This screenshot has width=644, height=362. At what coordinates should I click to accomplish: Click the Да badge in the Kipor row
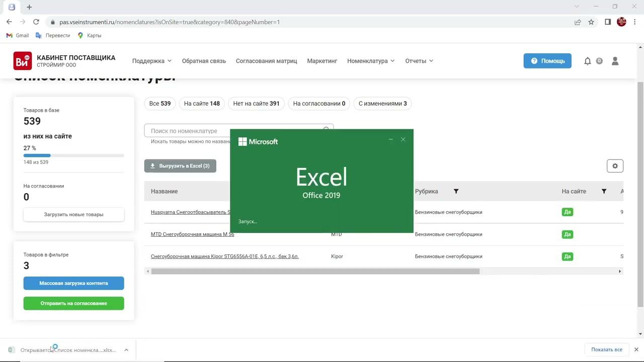point(568,256)
